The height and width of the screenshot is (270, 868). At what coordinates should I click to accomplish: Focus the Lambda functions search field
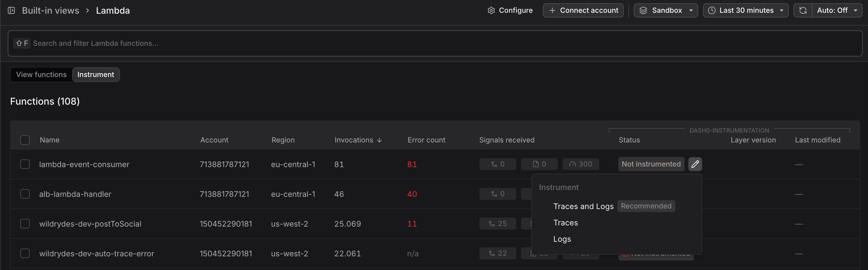click(x=435, y=43)
